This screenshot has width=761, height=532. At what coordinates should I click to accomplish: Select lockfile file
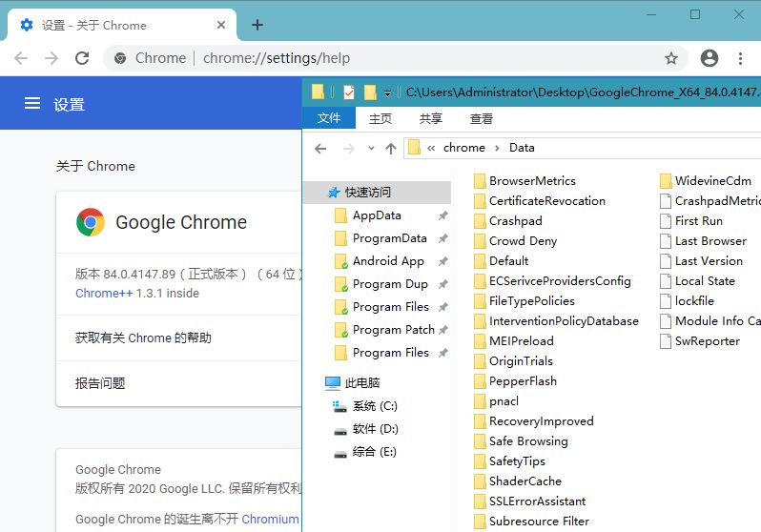coord(688,300)
